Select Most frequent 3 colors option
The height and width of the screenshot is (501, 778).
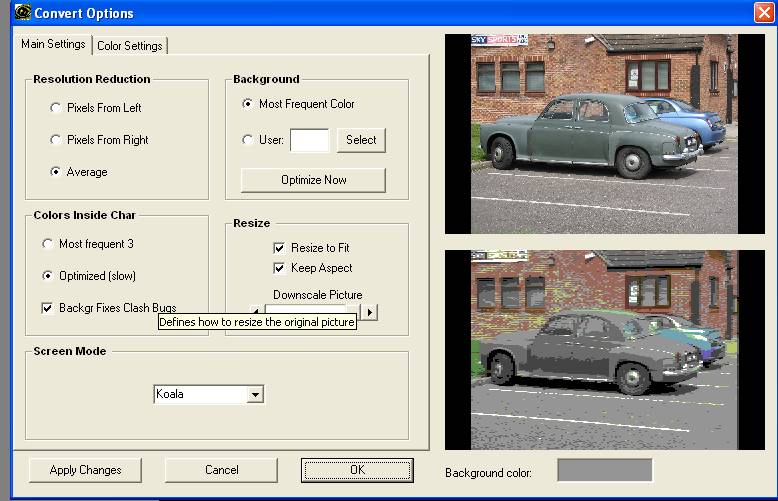[48, 244]
